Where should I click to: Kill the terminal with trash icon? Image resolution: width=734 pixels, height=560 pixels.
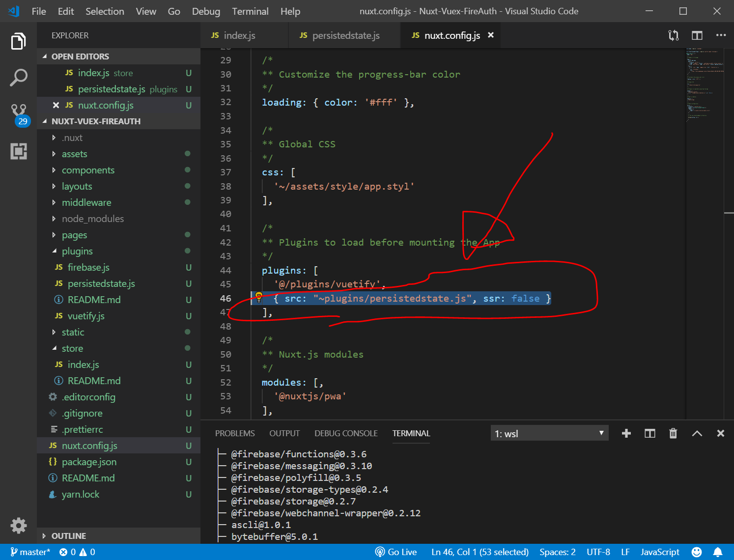click(673, 433)
